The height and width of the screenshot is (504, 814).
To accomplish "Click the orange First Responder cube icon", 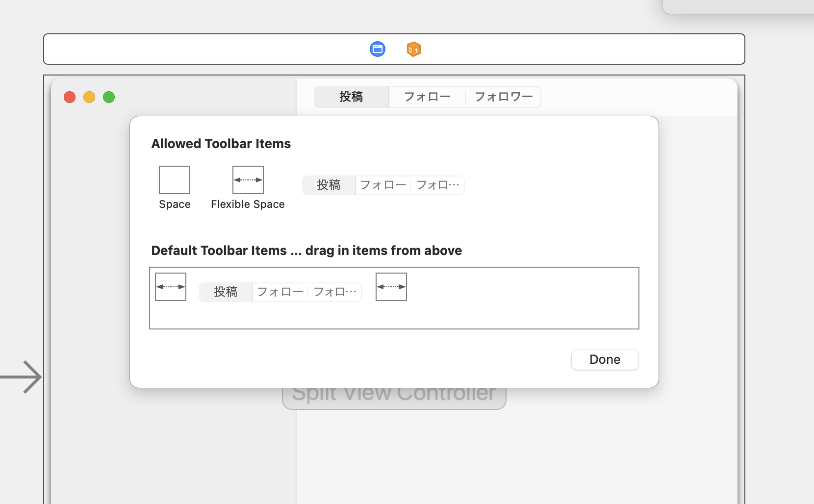I will pos(414,49).
